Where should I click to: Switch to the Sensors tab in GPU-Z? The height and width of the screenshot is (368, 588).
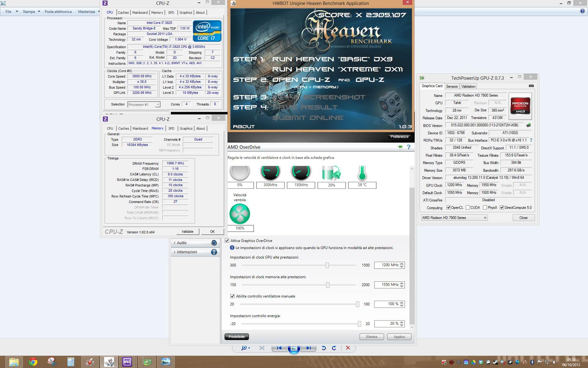452,86
